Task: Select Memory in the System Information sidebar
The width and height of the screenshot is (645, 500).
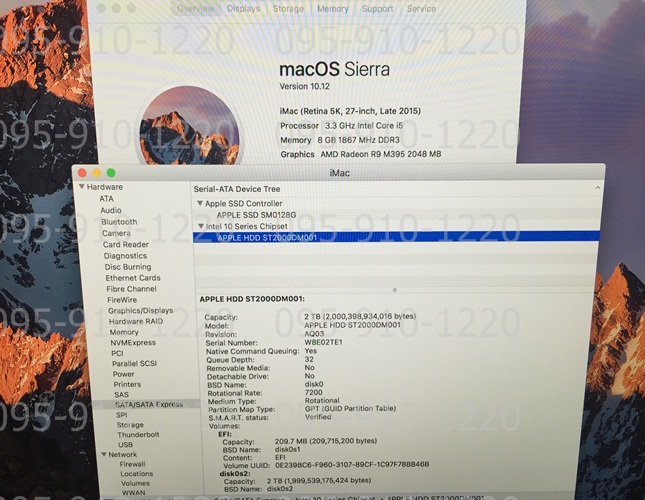Action: tap(124, 332)
